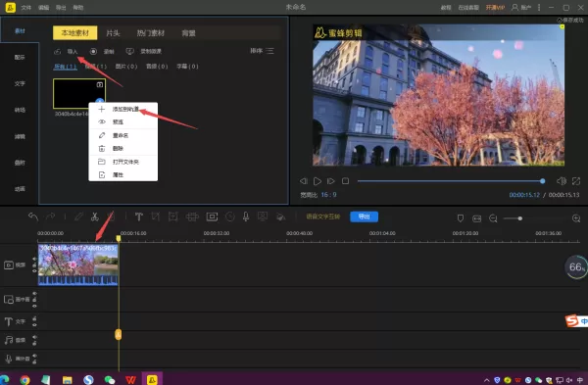Open the Help menu
Viewport: 588px width, 385px height.
78,8
